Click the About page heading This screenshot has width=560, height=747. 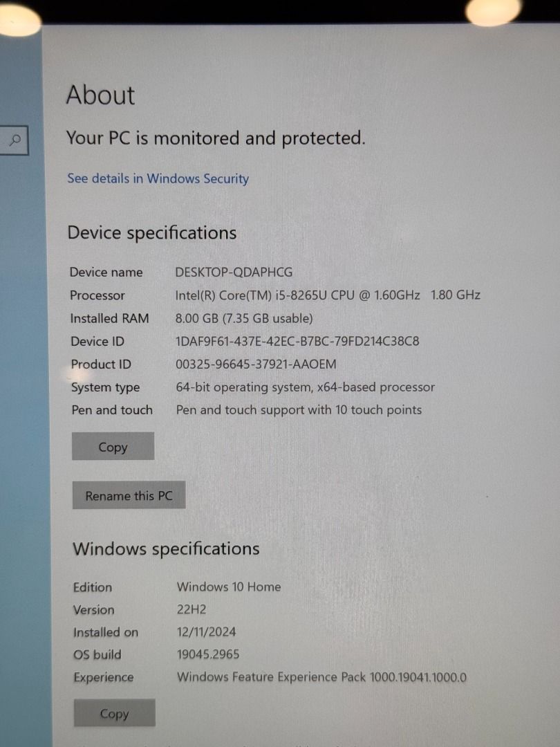click(x=100, y=95)
